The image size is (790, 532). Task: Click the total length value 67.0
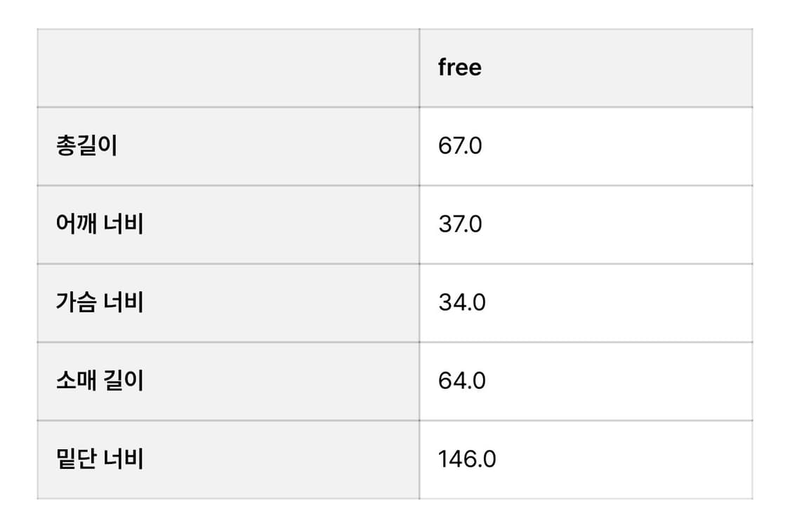460,147
